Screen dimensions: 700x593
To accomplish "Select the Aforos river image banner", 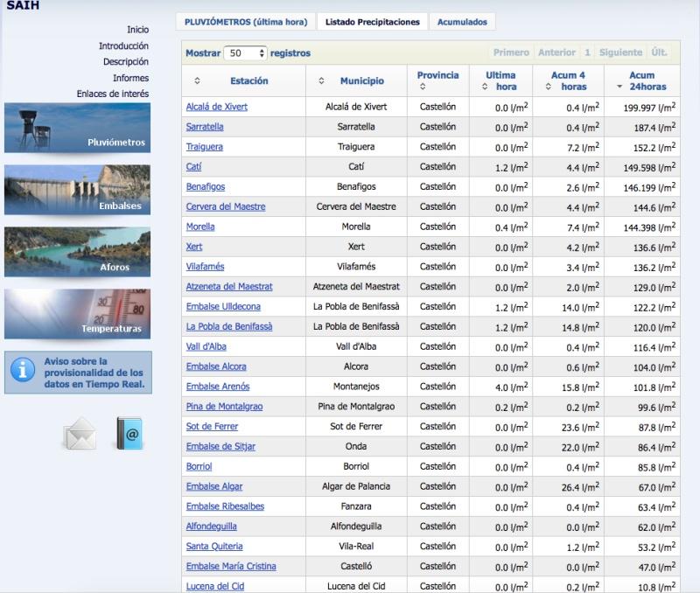I will coord(77,252).
